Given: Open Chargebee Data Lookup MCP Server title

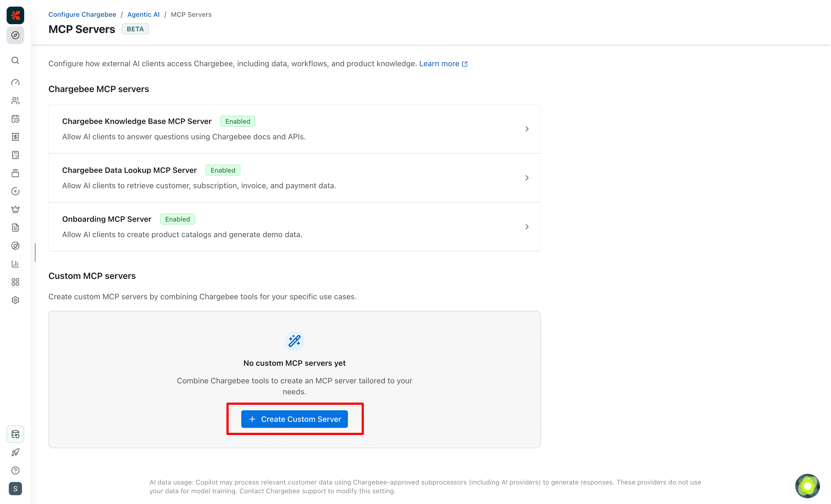Looking at the screenshot, I should tap(129, 170).
